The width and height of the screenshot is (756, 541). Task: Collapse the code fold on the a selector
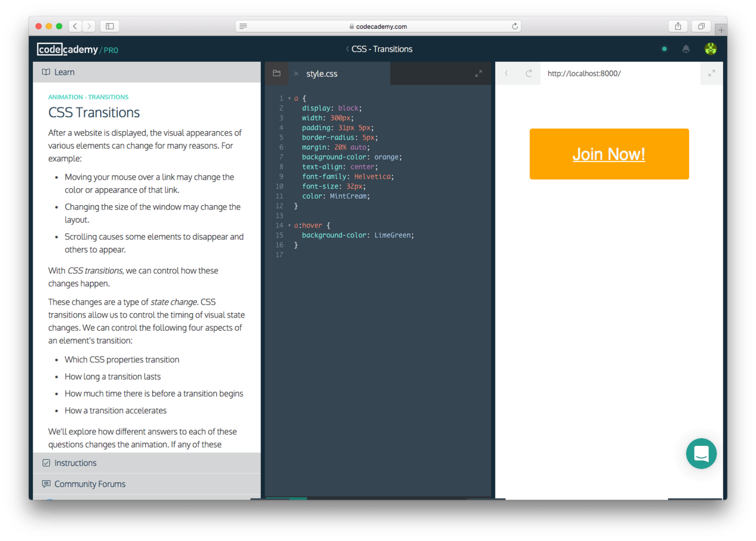(x=288, y=98)
